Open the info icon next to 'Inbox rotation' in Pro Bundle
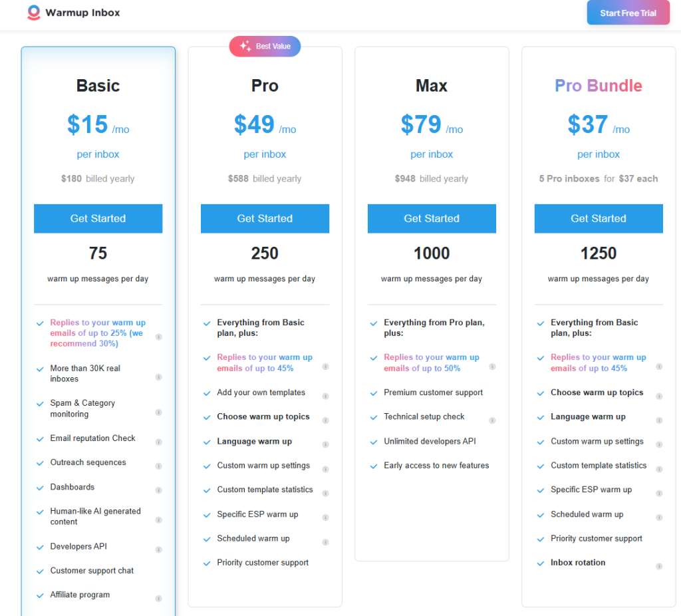The height and width of the screenshot is (616, 681). coord(659,566)
